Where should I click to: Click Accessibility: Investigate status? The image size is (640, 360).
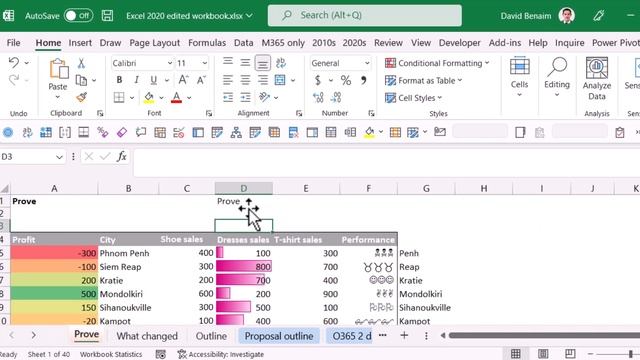(x=221, y=354)
